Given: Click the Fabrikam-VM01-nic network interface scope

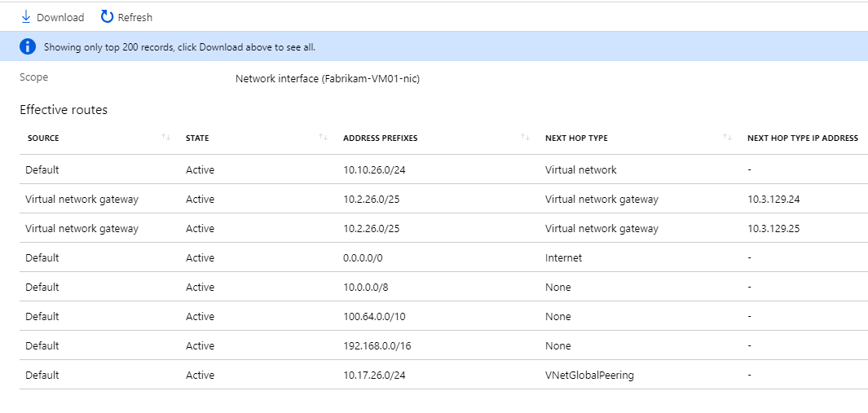Looking at the screenshot, I should click(327, 79).
